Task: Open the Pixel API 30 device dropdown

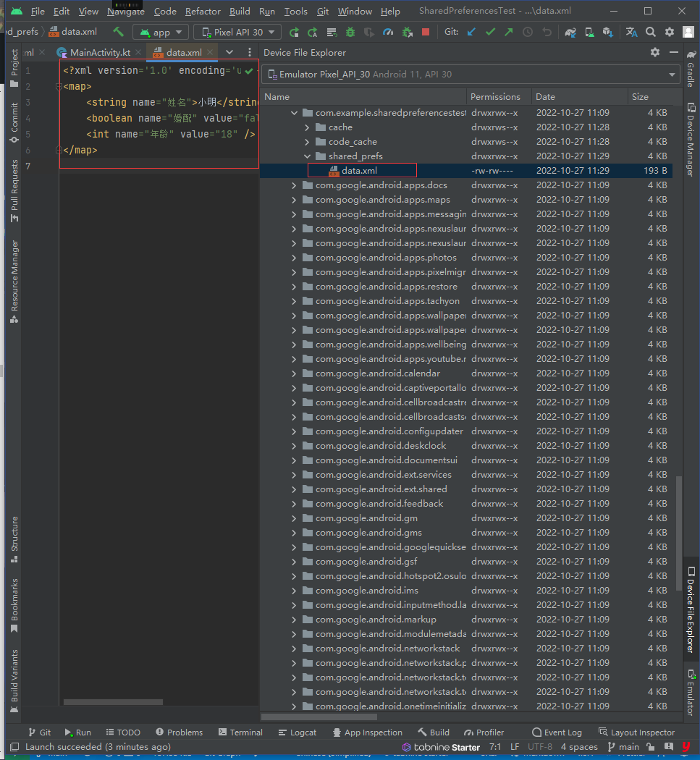Action: [x=237, y=32]
